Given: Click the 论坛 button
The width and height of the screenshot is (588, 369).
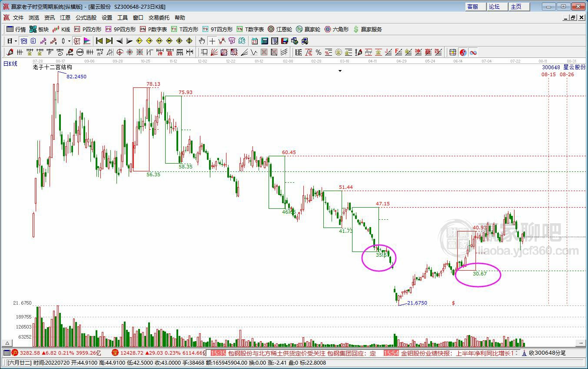Looking at the screenshot, I should pos(497,7).
